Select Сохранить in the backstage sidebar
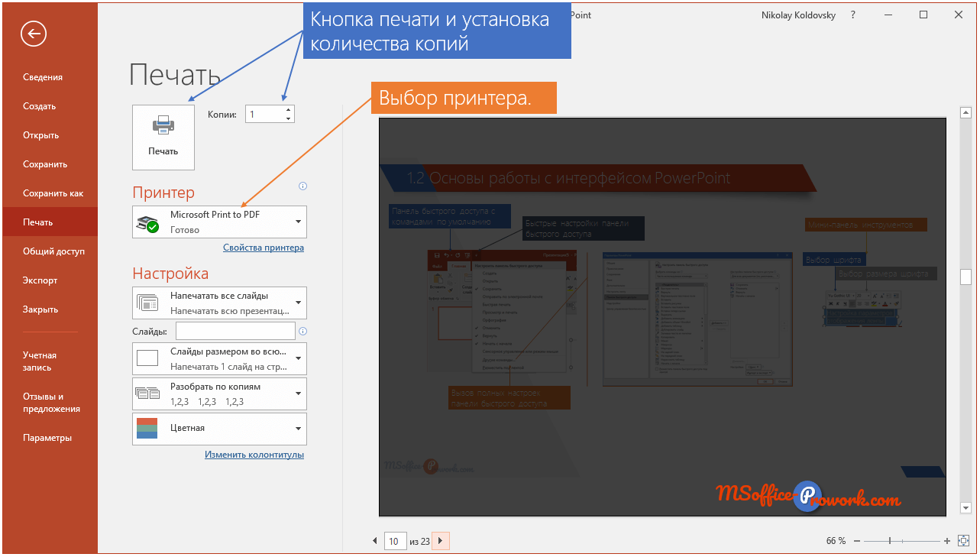The image size is (980, 557). 49,164
